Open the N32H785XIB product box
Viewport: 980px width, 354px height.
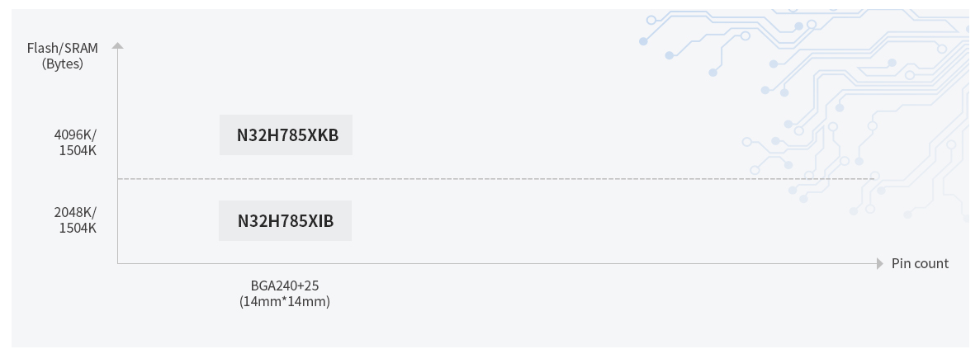[x=285, y=220]
